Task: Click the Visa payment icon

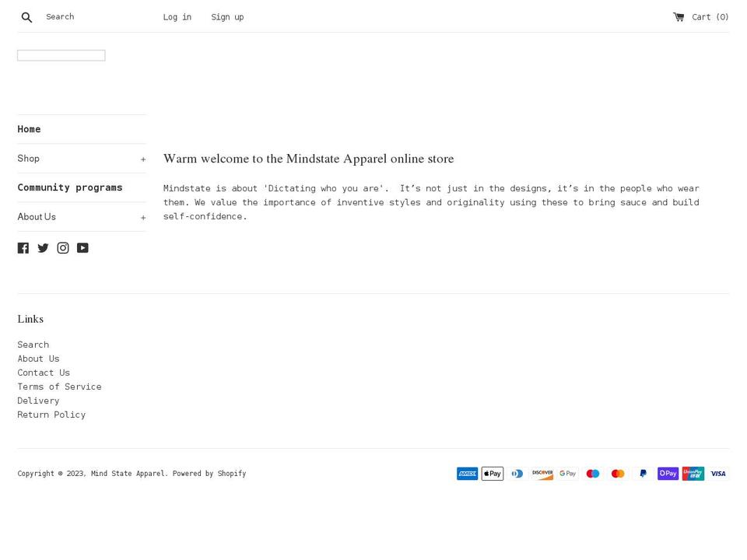Action: pos(718,474)
